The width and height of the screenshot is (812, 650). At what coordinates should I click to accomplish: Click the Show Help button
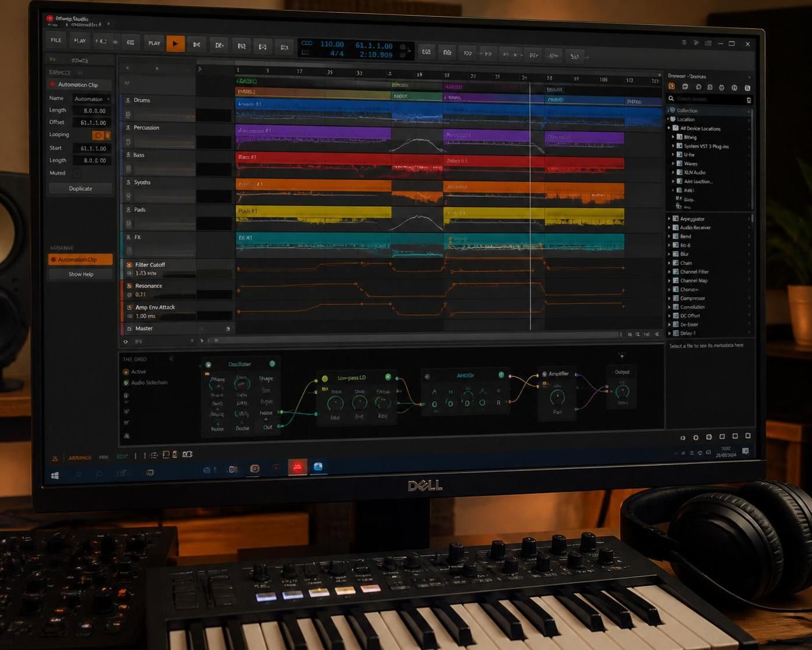[81, 274]
